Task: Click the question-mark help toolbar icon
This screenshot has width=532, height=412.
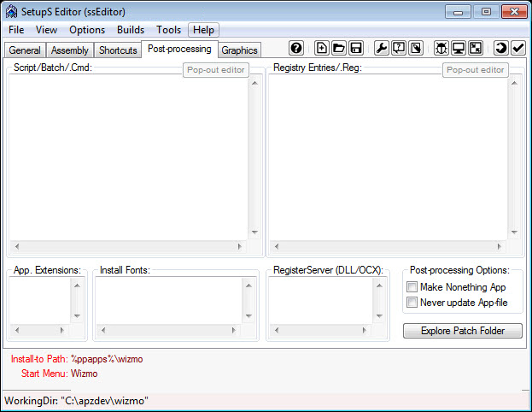Action: 296,48
